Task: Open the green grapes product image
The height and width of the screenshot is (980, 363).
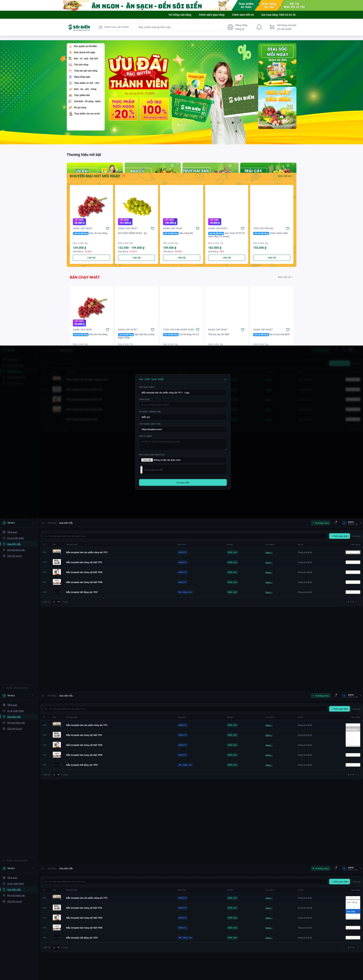Action: [x=136, y=206]
